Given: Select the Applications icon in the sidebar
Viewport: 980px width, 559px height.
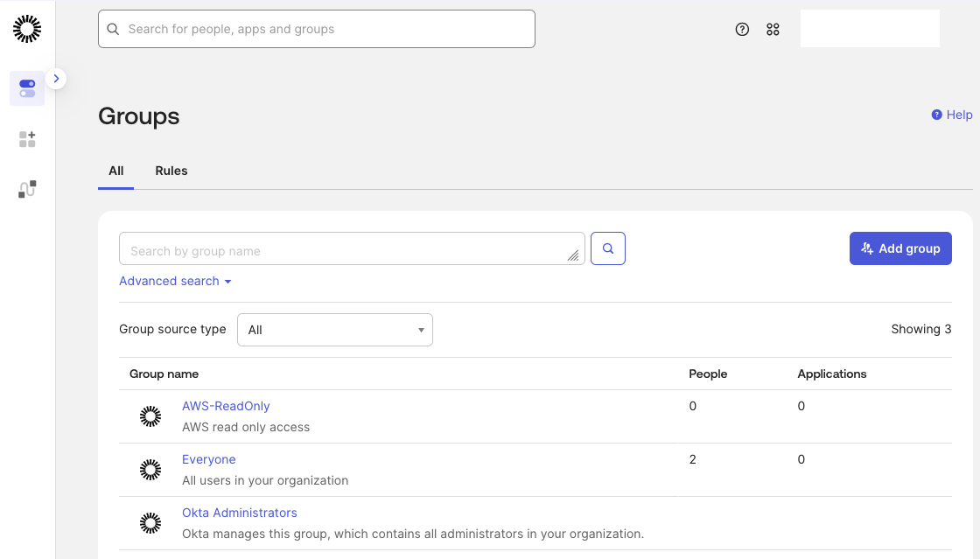Looking at the screenshot, I should 26,138.
